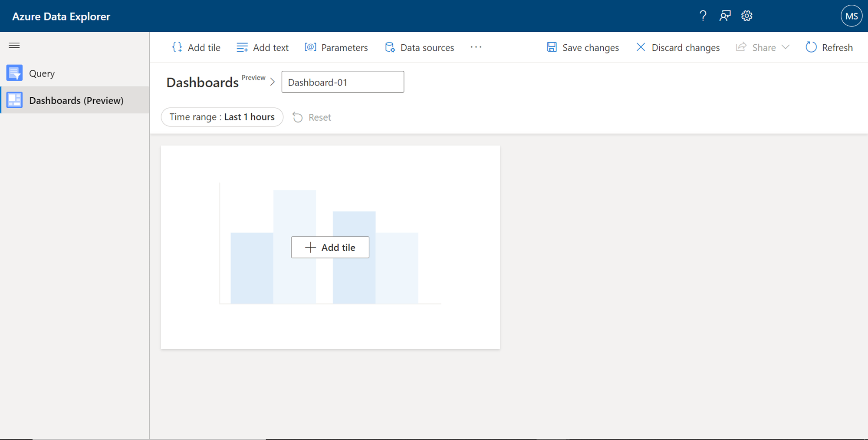Click the Share arrow icon
Image resolution: width=868 pixels, height=440 pixels.
[x=741, y=47]
